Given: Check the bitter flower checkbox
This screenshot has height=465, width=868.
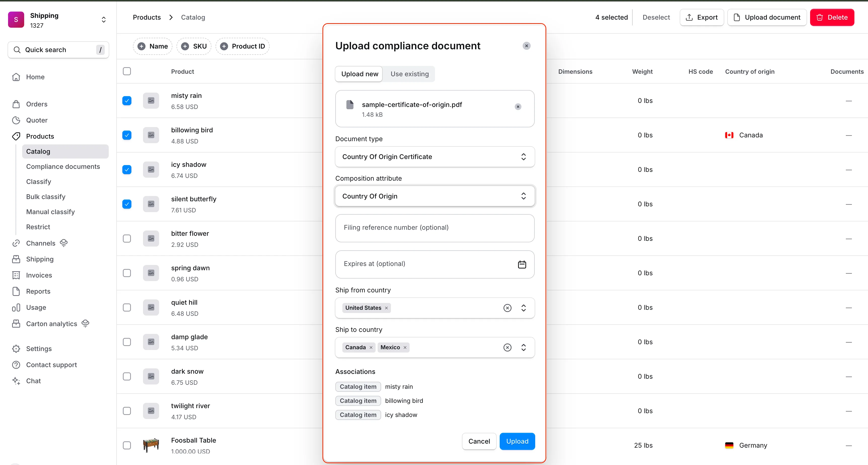Looking at the screenshot, I should pos(127,238).
